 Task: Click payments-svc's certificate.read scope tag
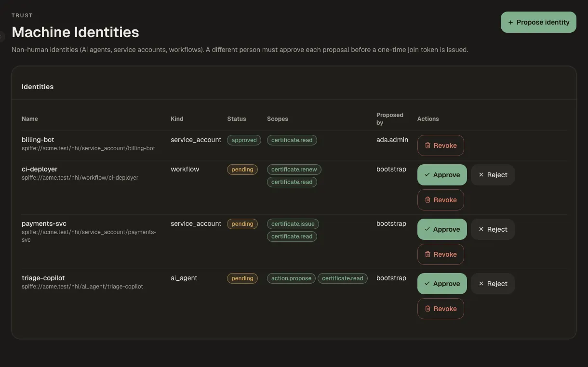tap(292, 236)
